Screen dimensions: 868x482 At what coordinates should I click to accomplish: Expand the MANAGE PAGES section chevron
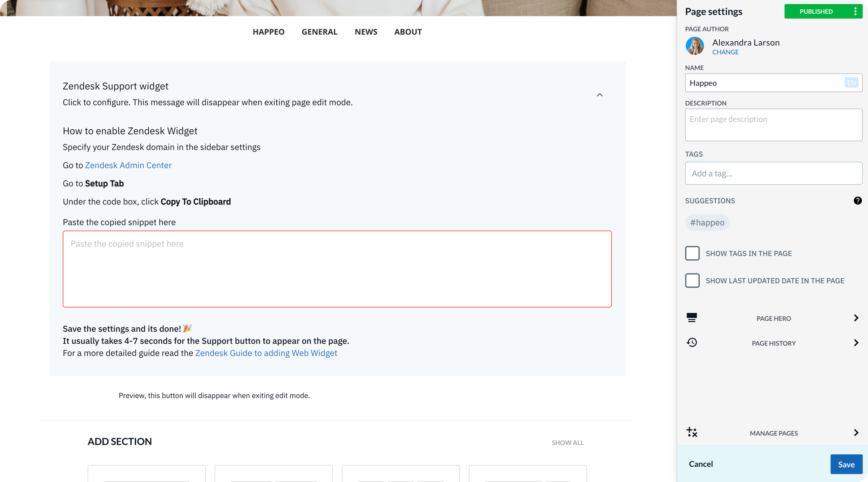[856, 433]
